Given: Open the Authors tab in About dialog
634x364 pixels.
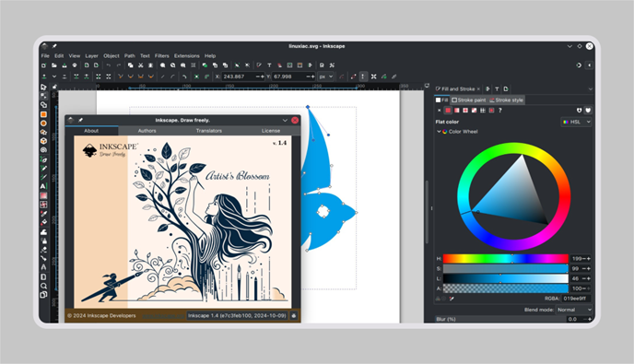Looking at the screenshot, I should pos(147,131).
